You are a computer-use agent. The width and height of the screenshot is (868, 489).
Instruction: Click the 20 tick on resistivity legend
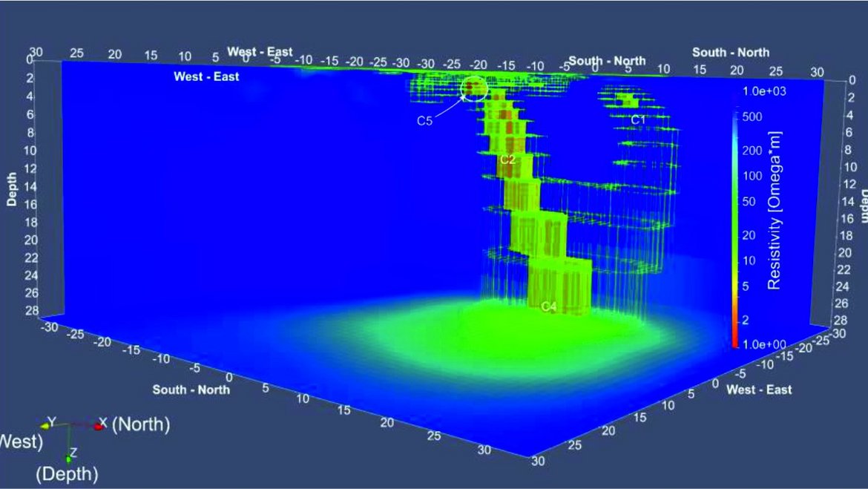751,234
